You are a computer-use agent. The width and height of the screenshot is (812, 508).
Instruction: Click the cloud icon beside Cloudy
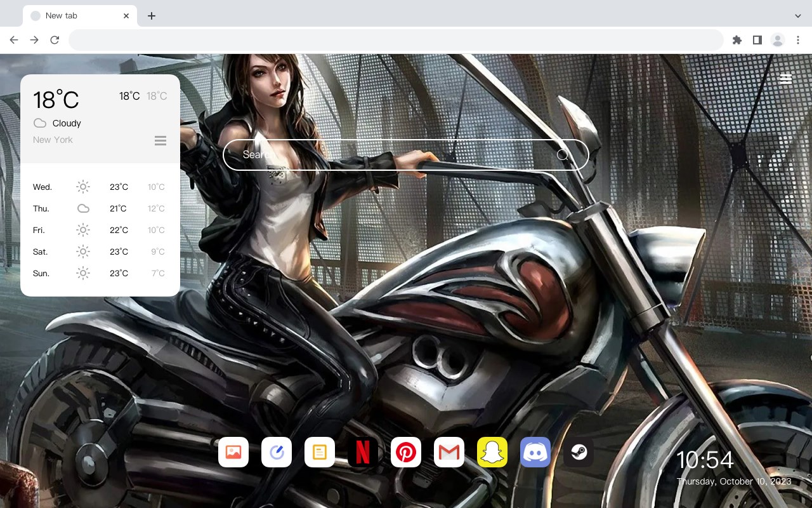[x=40, y=123]
